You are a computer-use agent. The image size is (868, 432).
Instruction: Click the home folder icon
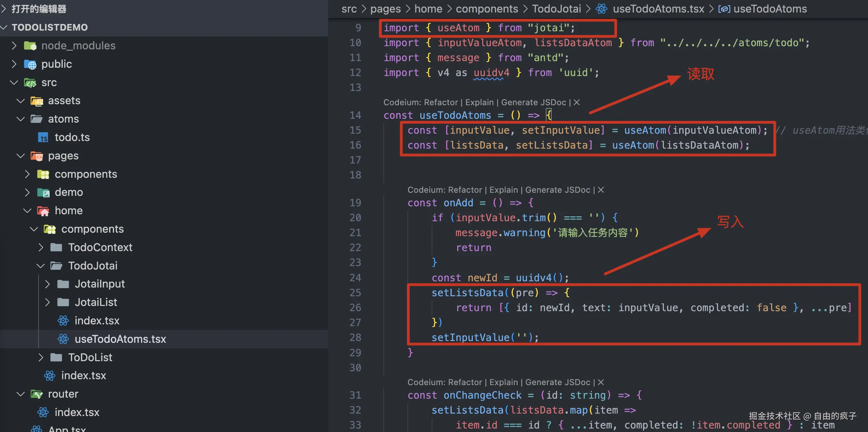point(43,211)
